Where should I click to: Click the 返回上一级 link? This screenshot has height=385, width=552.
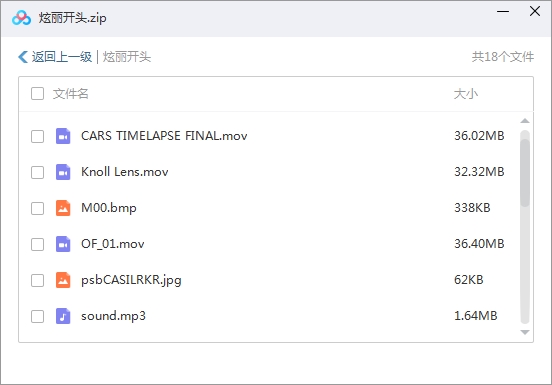62,57
